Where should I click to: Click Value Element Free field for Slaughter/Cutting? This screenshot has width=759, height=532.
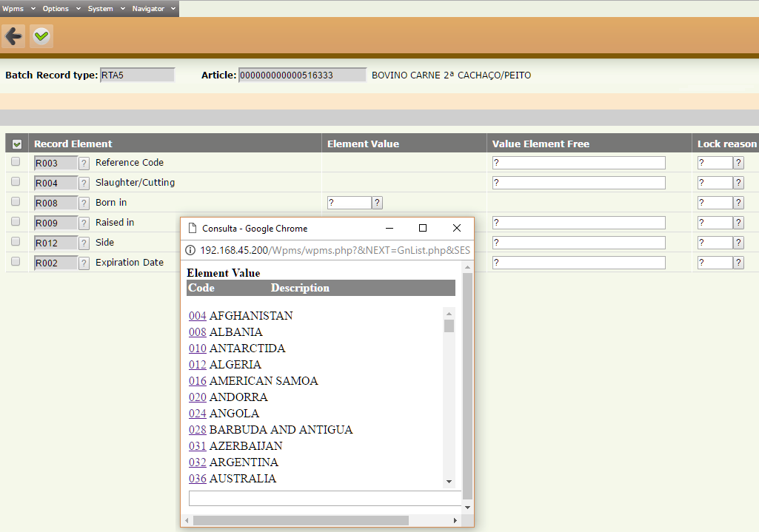[x=579, y=183]
